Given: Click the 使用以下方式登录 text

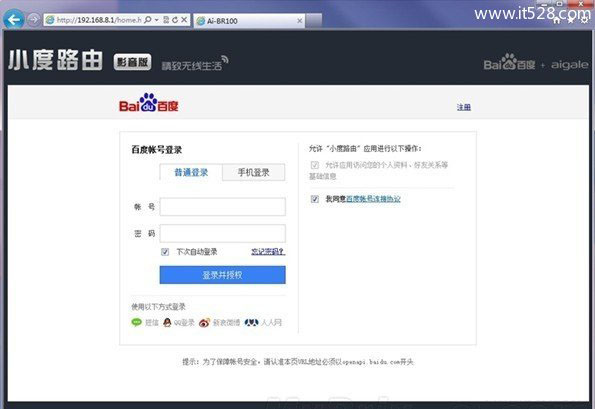Looking at the screenshot, I should point(158,307).
